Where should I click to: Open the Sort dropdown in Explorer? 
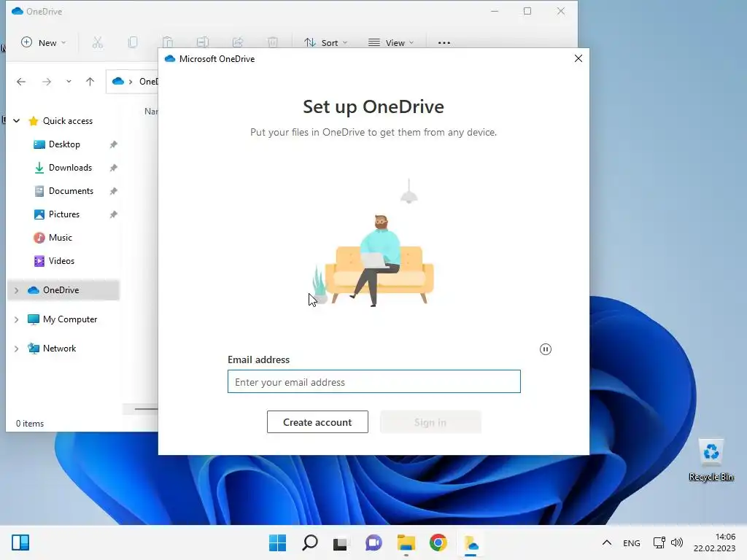click(x=326, y=42)
